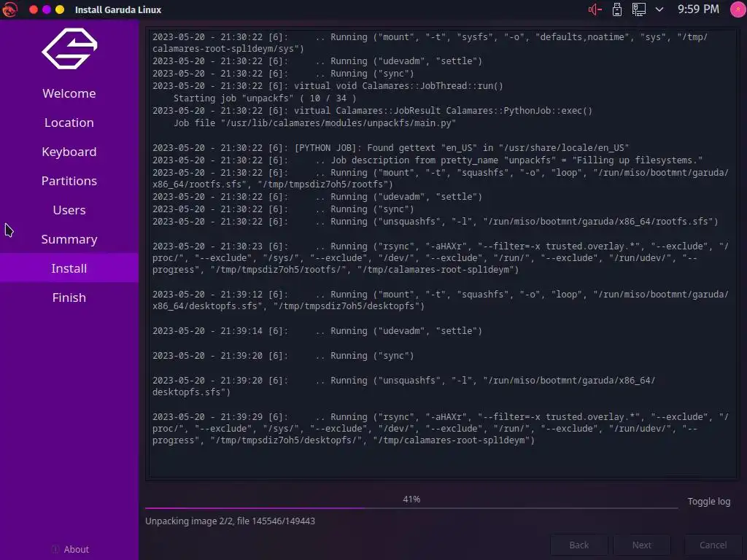
Task: Click the 21:39:20 unsquashfs desktopfs.sfs log entry
Action: tap(404, 386)
